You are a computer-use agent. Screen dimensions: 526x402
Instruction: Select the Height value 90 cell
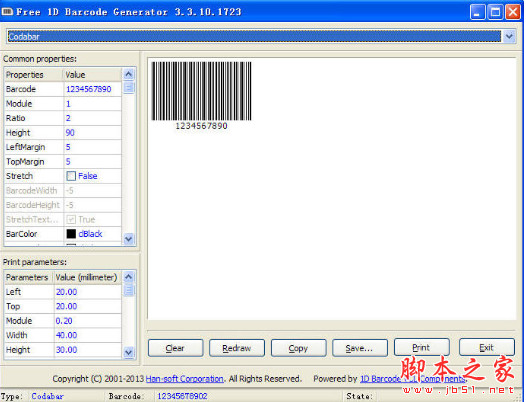(x=92, y=133)
